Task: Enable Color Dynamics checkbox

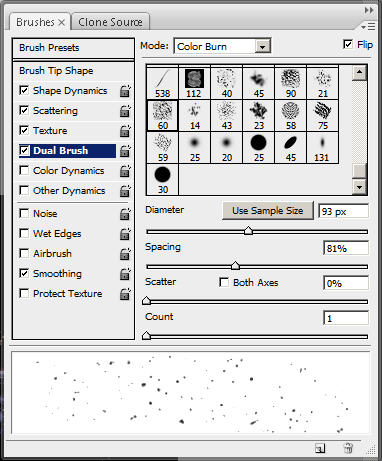Action: (24, 170)
